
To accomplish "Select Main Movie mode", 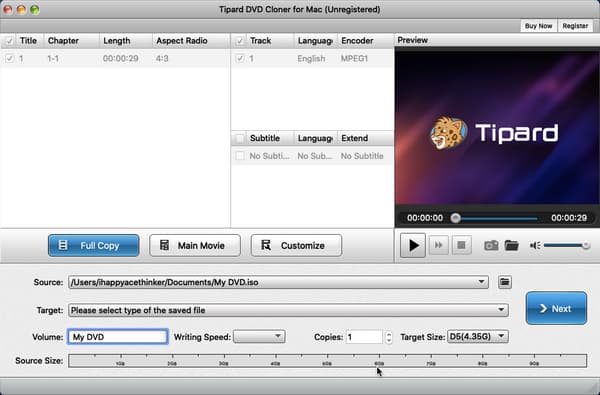I will pos(195,245).
